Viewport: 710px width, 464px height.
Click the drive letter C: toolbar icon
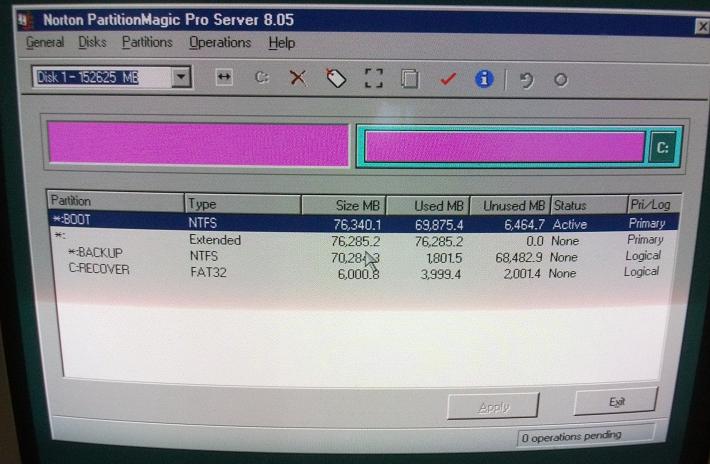point(262,78)
